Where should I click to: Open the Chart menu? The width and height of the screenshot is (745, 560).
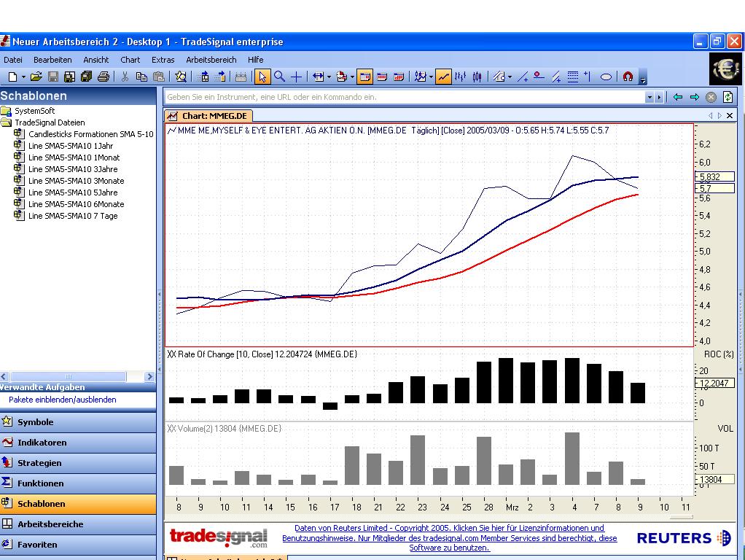[x=130, y=60]
